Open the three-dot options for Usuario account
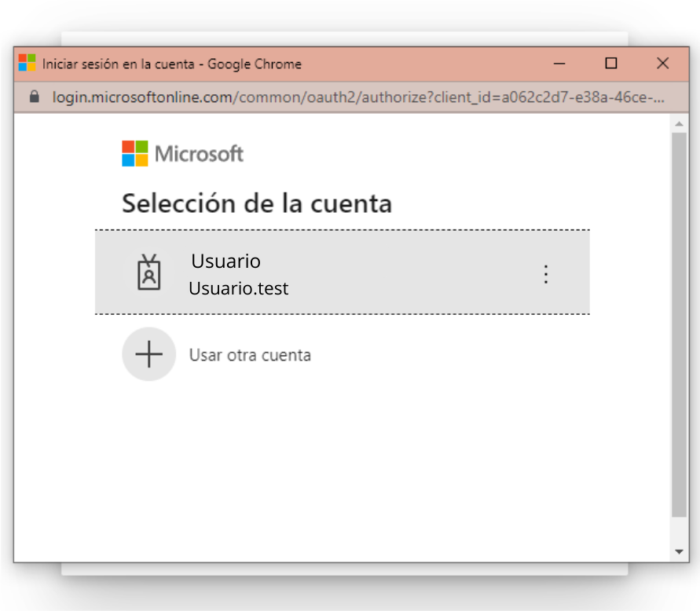 click(x=545, y=273)
